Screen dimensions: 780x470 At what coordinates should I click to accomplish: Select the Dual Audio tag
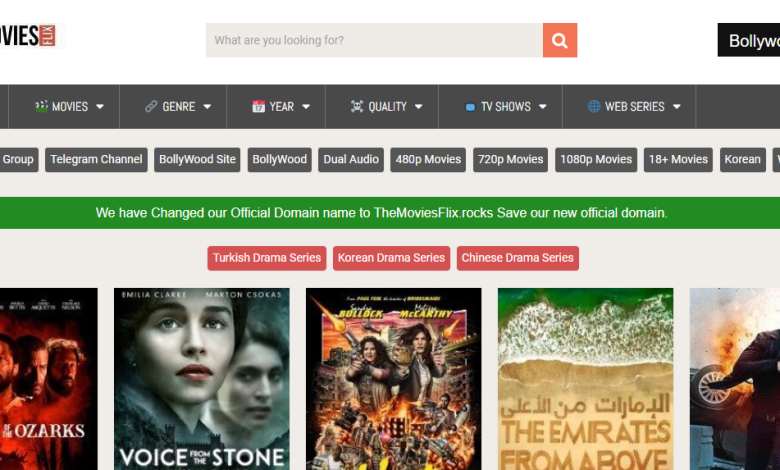tap(351, 160)
